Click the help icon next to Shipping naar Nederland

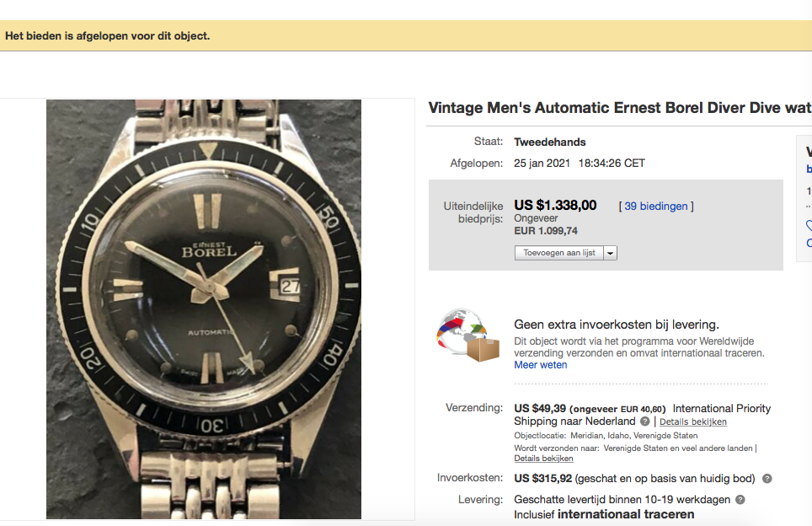click(644, 421)
